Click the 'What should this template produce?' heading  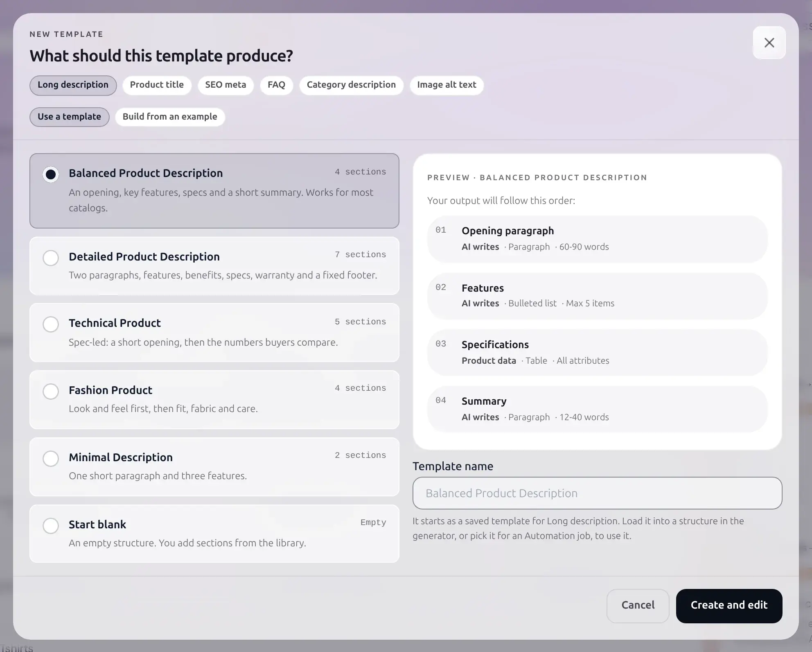[161, 56]
